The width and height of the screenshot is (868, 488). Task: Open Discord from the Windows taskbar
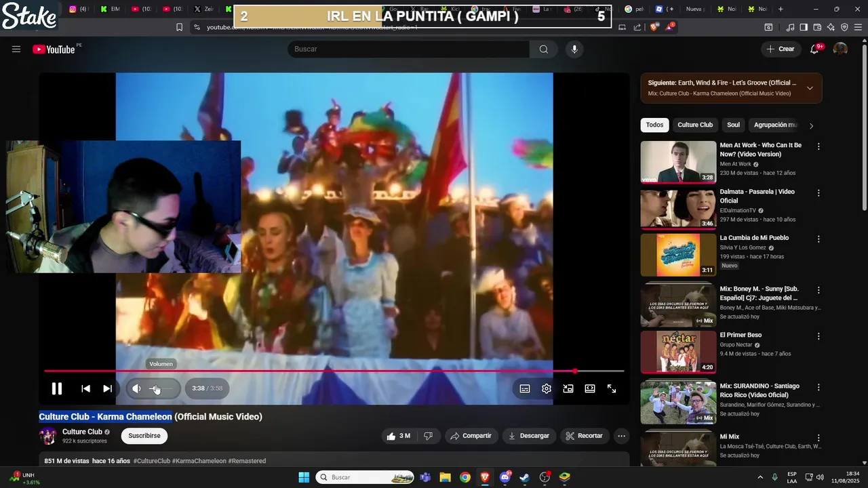(505, 477)
